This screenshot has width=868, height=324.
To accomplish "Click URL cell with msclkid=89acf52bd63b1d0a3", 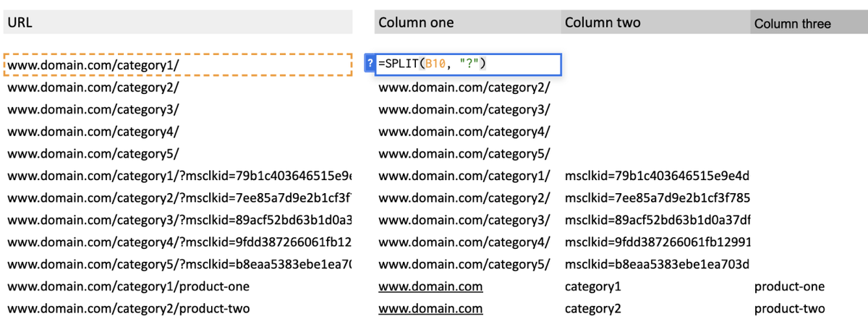I will 179,220.
